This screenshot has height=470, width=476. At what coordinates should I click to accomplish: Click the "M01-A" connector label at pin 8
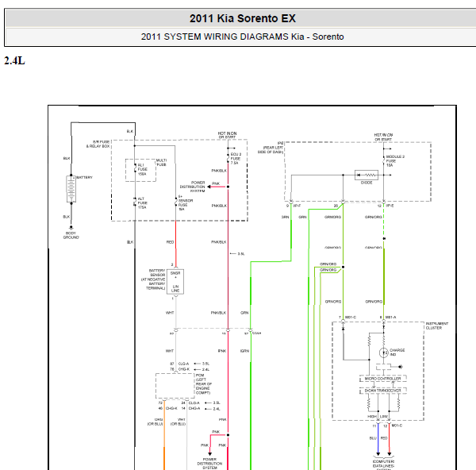[390, 318]
